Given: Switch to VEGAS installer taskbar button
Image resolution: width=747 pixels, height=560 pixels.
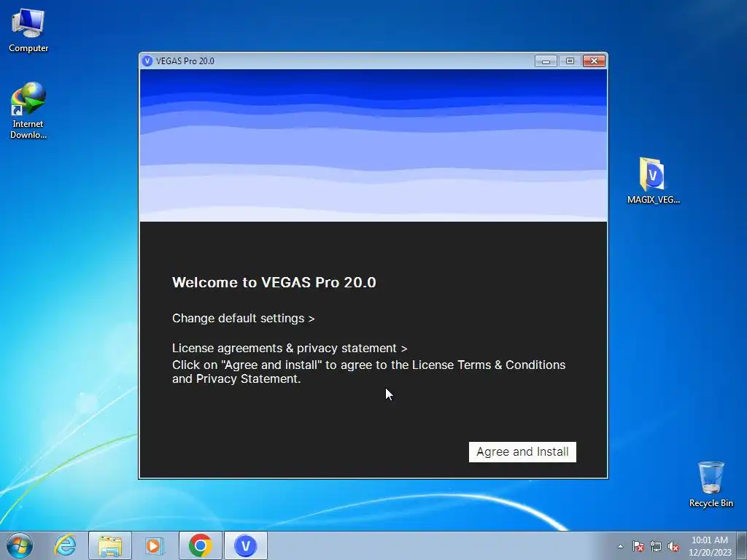Looking at the screenshot, I should (245, 545).
